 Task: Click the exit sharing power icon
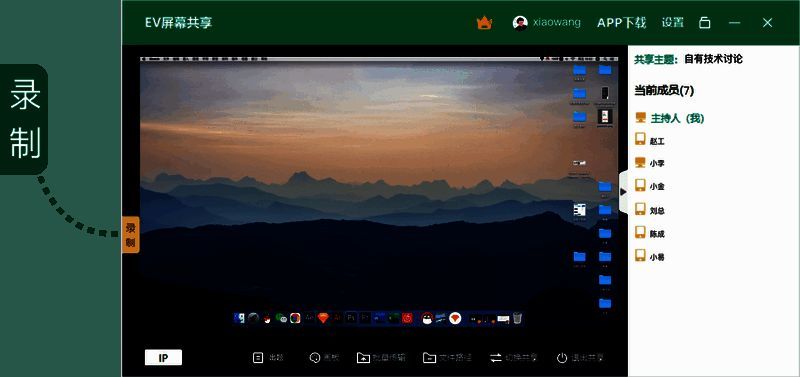(562, 358)
